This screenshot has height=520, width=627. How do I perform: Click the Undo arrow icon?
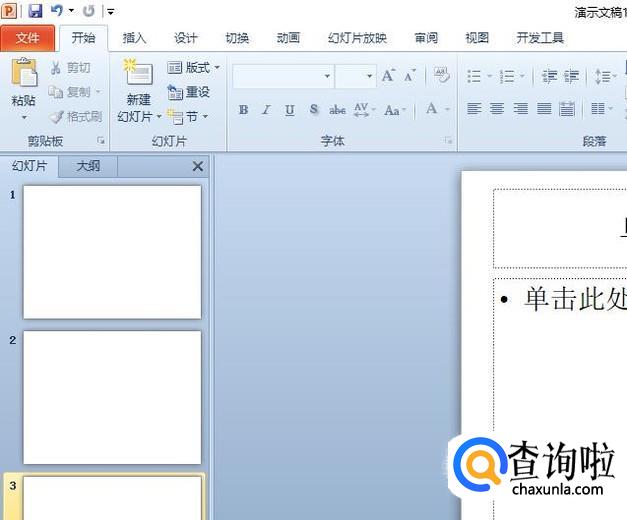pyautogui.click(x=57, y=11)
